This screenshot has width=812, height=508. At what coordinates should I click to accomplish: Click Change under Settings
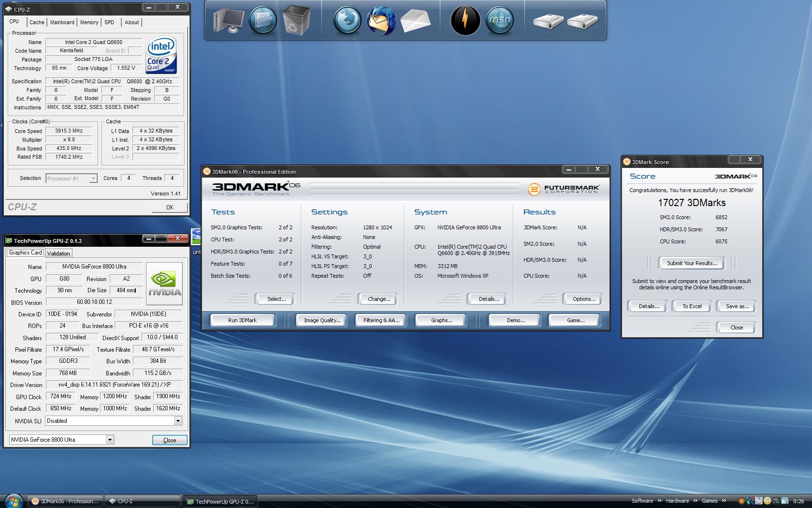pos(379,299)
